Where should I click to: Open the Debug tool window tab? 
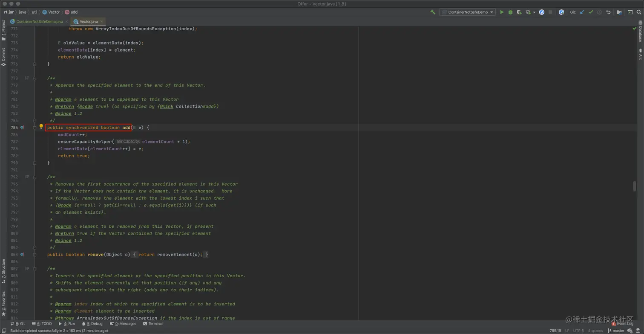pyautogui.click(x=92, y=324)
